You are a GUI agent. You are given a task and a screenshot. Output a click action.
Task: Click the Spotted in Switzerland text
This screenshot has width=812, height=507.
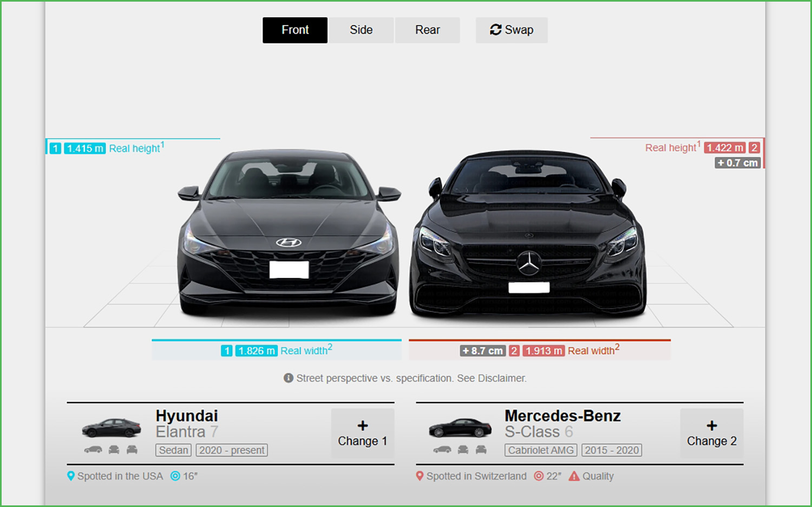click(476, 476)
